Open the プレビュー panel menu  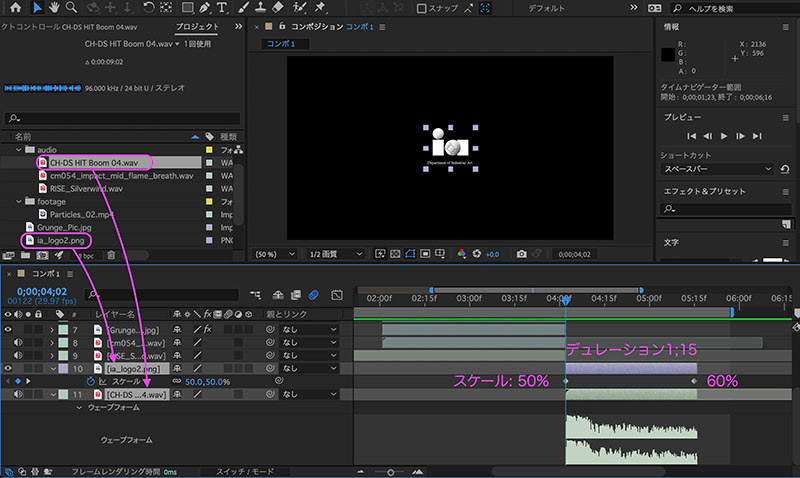[x=785, y=117]
